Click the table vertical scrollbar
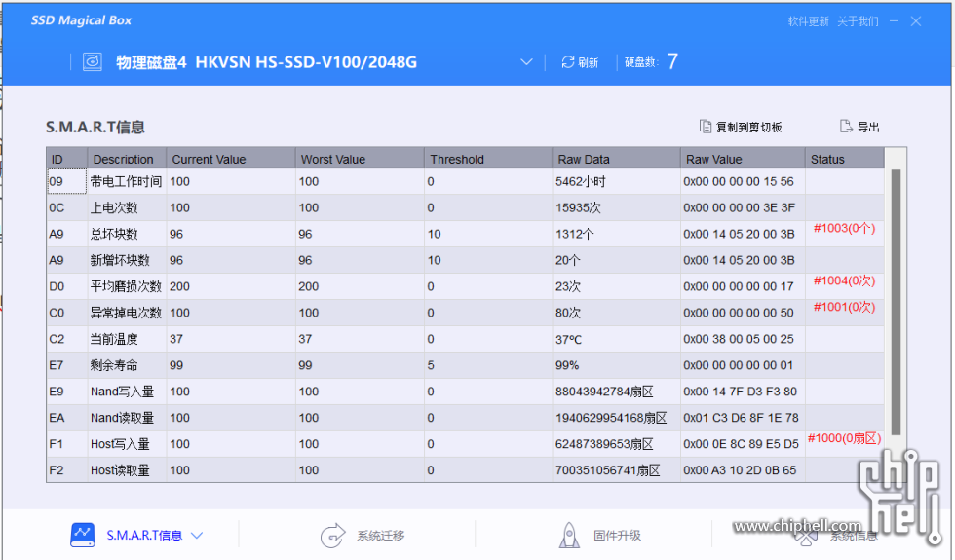This screenshot has width=955, height=560. [x=896, y=302]
